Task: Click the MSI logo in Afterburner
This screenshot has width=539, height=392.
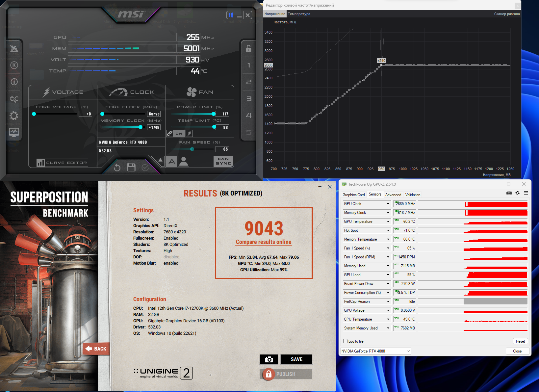Action: pos(131,14)
